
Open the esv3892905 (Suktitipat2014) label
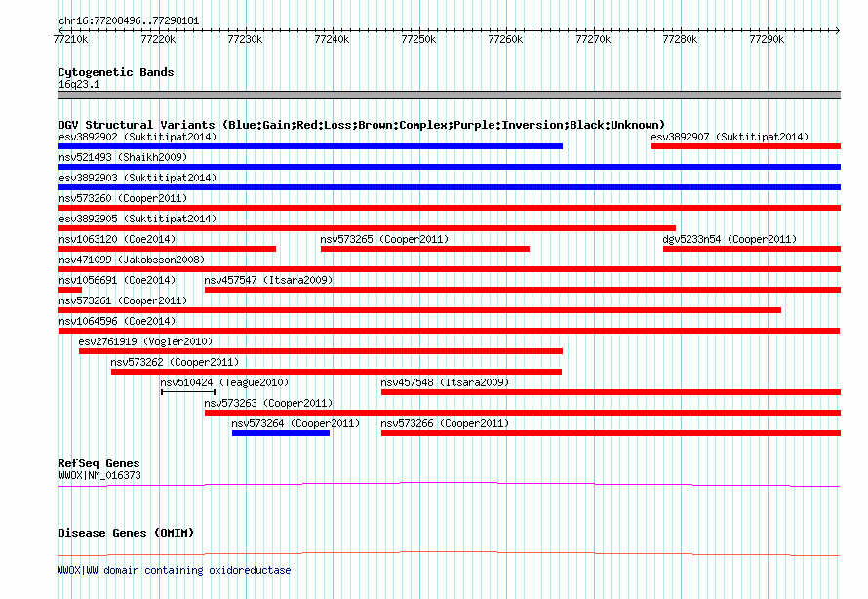click(138, 219)
